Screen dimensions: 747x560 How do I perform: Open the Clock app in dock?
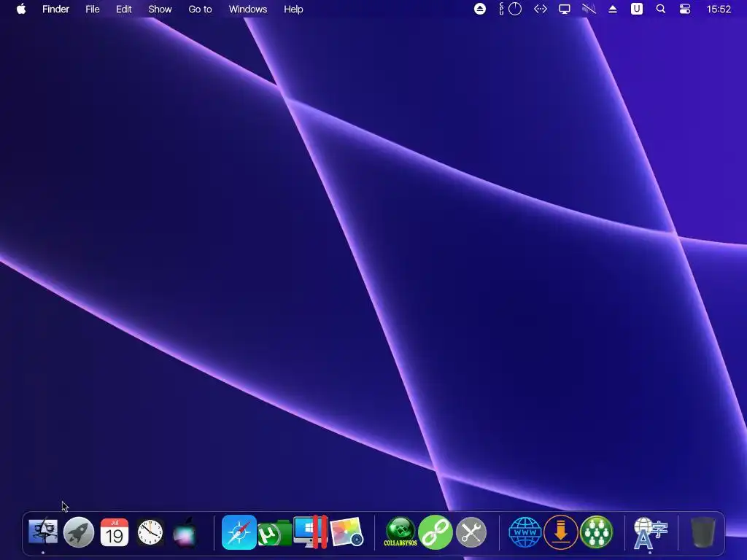coord(150,532)
